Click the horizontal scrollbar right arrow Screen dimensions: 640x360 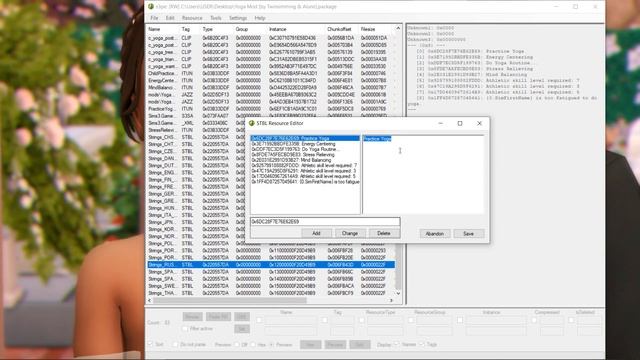(x=391, y=300)
